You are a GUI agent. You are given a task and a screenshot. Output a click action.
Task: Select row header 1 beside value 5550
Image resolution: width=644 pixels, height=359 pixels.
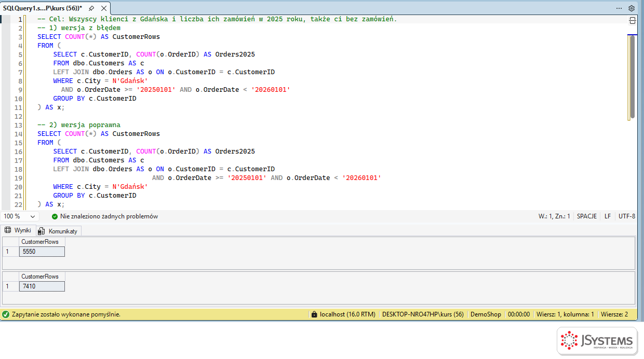point(11,252)
